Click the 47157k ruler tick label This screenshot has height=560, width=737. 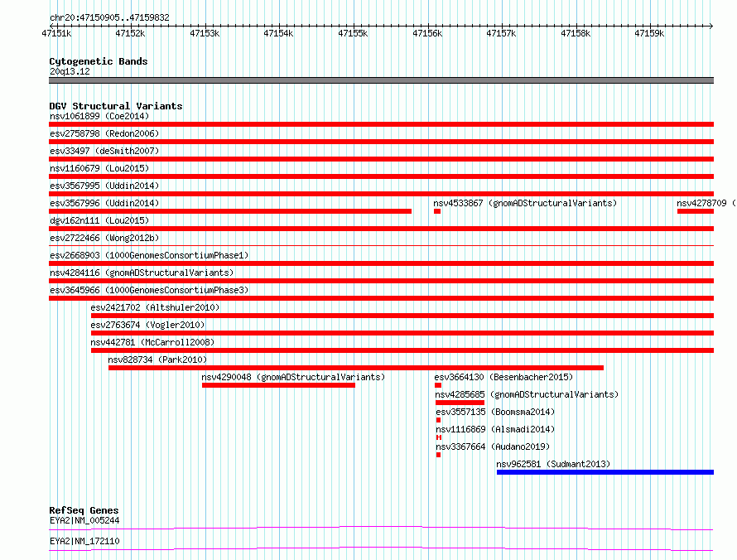coord(501,33)
